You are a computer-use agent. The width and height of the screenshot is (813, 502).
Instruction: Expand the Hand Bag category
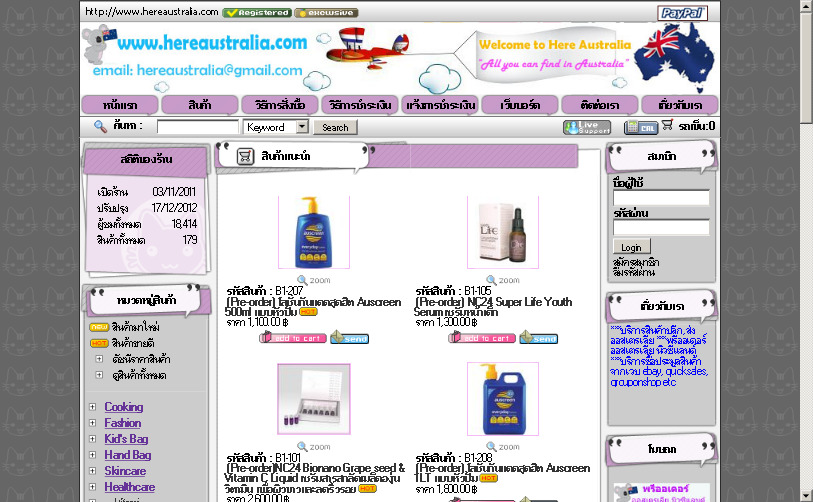(x=92, y=455)
